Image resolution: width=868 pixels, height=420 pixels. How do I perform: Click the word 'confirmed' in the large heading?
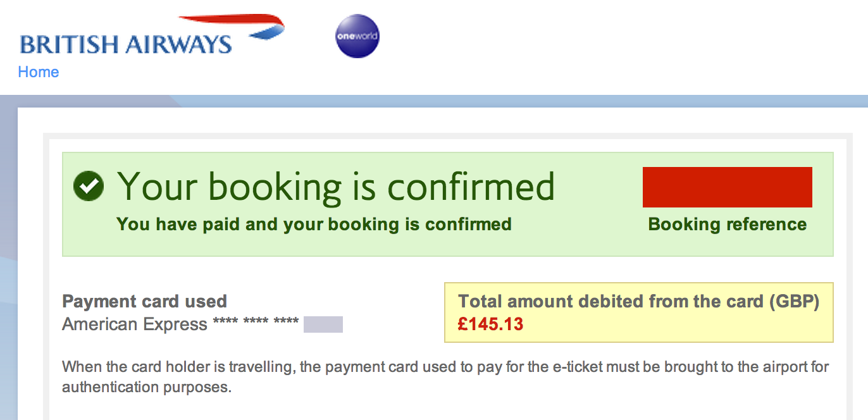pyautogui.click(x=471, y=186)
